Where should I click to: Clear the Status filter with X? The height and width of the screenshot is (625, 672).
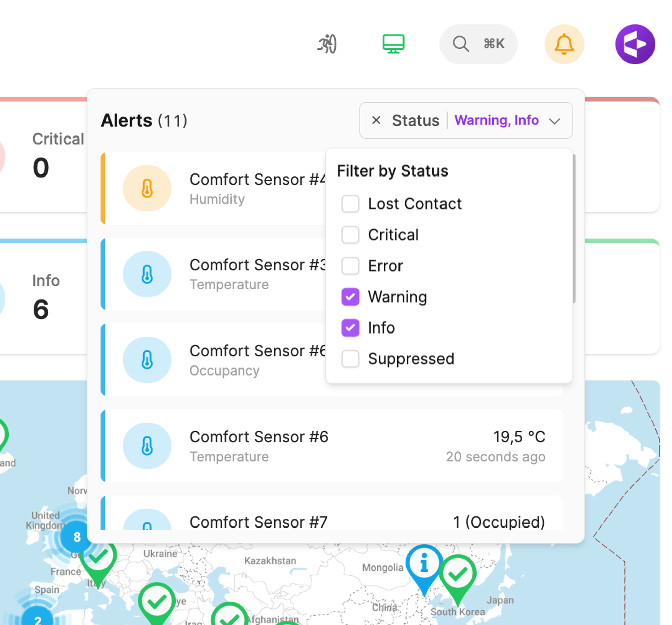376,120
